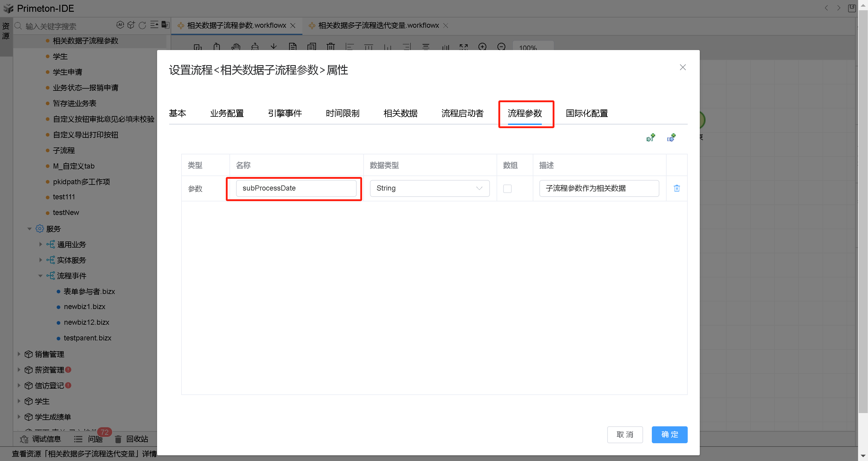
Task: Click the 确定 confirm button
Action: tap(670, 435)
